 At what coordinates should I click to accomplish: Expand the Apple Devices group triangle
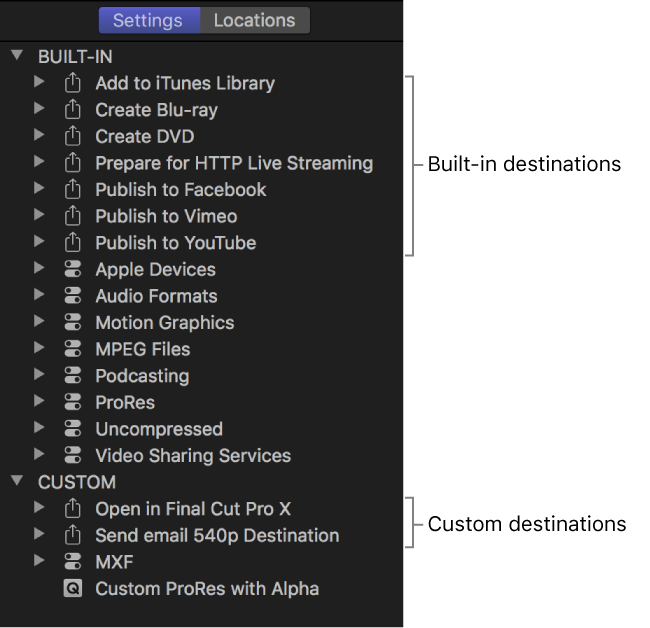[x=39, y=268]
